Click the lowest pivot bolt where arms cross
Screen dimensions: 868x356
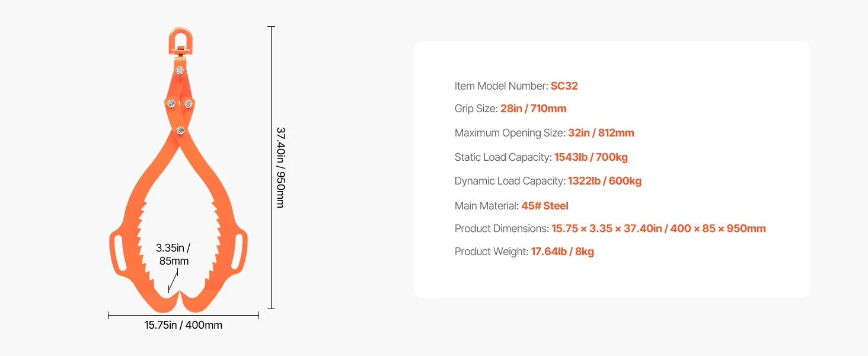(x=180, y=130)
